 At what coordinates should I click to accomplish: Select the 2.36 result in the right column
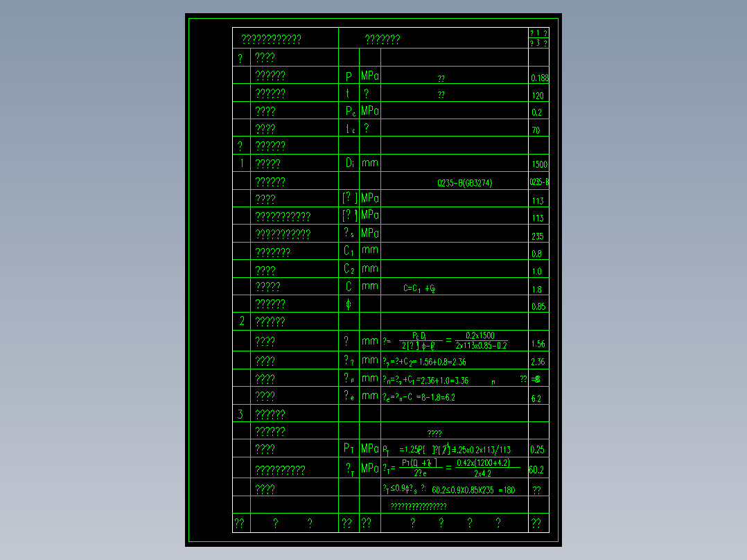pos(538,362)
